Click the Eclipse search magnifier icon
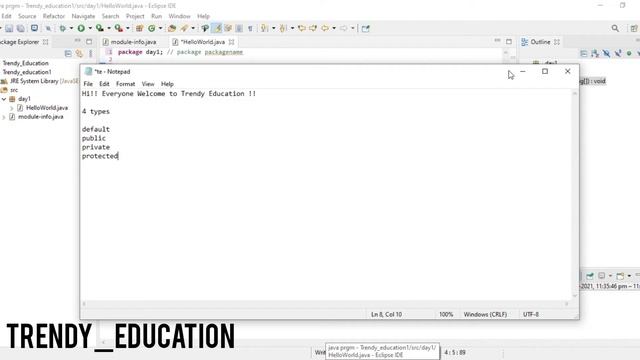 (x=615, y=28)
